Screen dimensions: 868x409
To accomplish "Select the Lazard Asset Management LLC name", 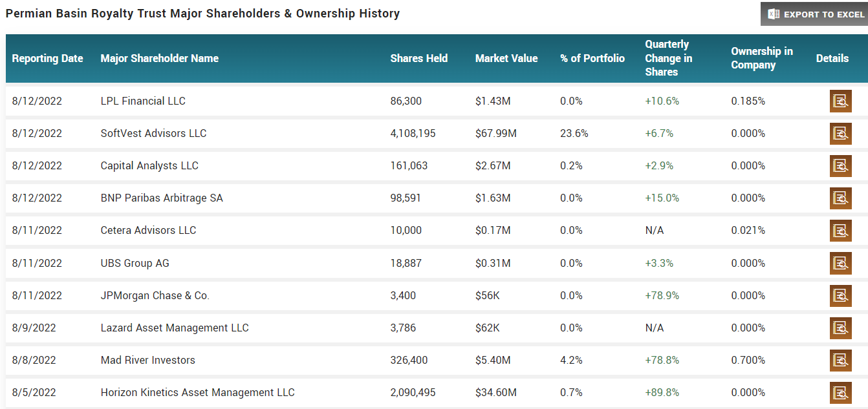I will pos(175,328).
